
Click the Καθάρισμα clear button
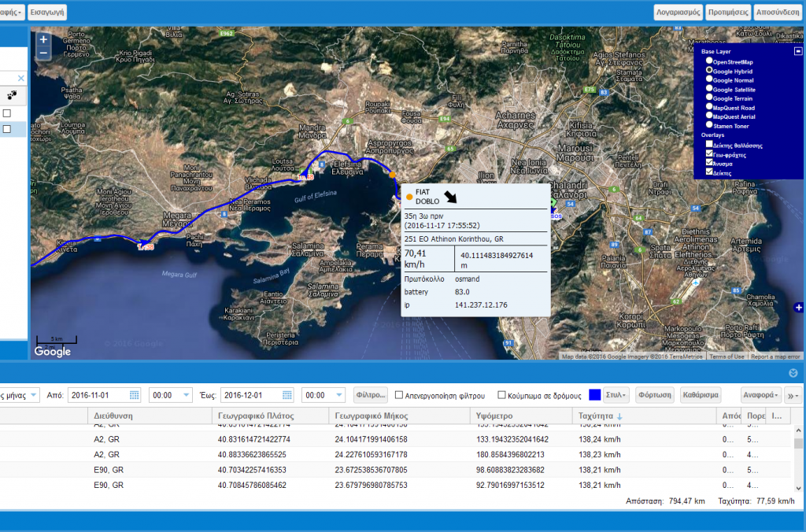coord(700,395)
